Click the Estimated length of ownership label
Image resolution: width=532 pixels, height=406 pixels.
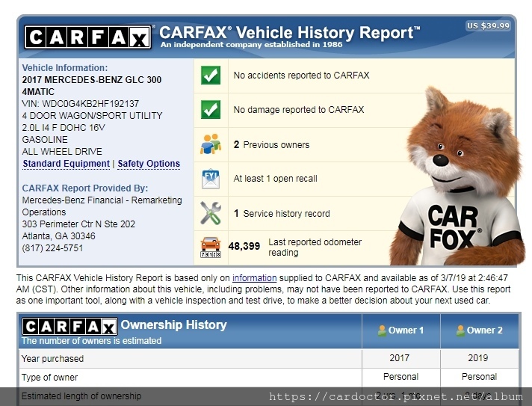pyautogui.click(x=81, y=396)
